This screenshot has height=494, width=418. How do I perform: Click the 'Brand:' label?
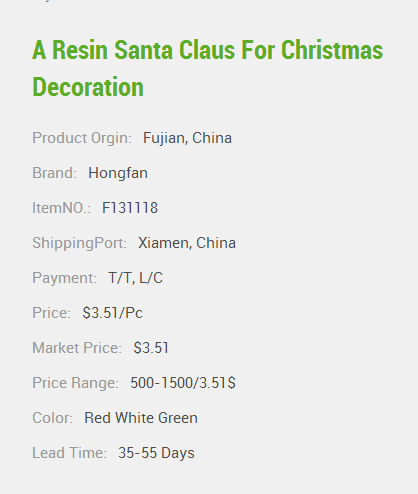tap(55, 173)
